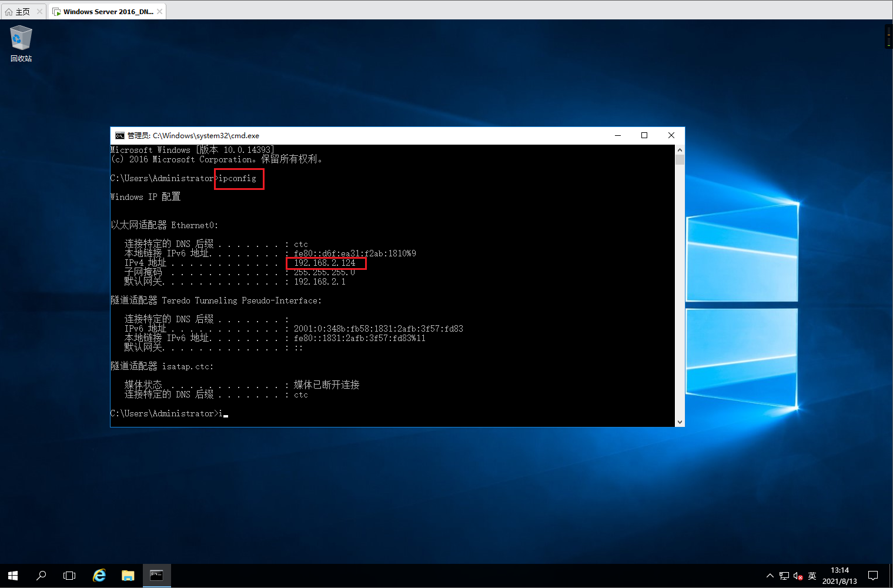The height and width of the screenshot is (588, 893).
Task: Click the taskbar search magnifier icon
Action: pyautogui.click(x=41, y=576)
